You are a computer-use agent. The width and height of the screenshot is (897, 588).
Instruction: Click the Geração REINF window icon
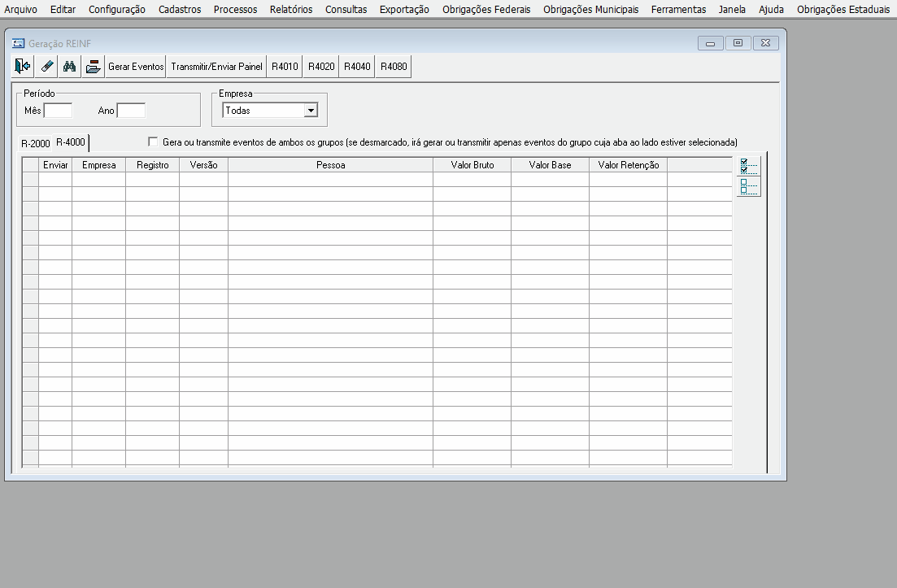click(19, 43)
